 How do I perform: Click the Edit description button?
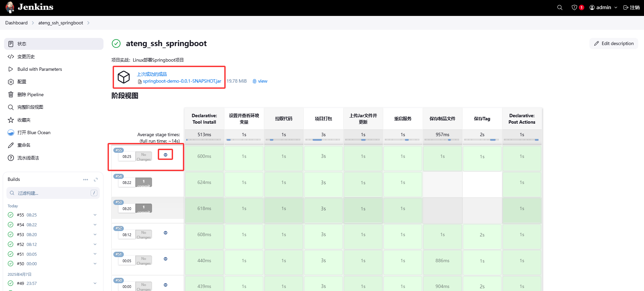pos(614,43)
